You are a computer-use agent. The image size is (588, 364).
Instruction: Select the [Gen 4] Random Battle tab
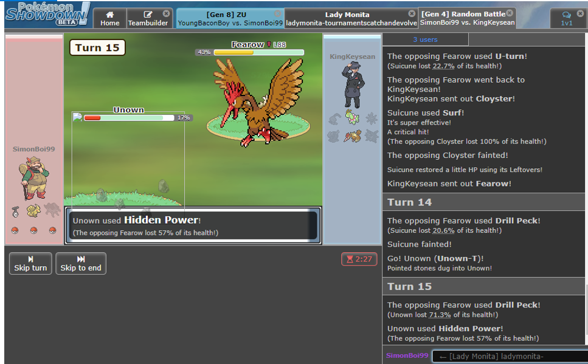(x=467, y=18)
